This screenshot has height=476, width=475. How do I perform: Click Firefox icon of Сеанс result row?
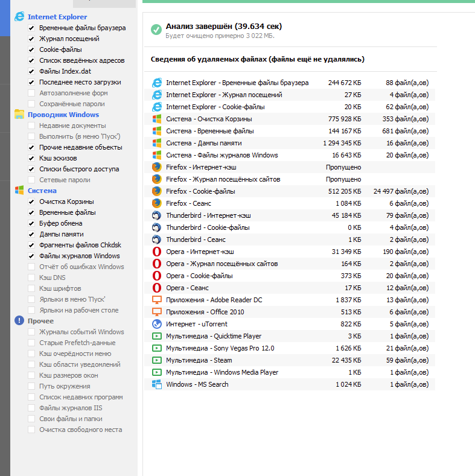[x=157, y=203]
